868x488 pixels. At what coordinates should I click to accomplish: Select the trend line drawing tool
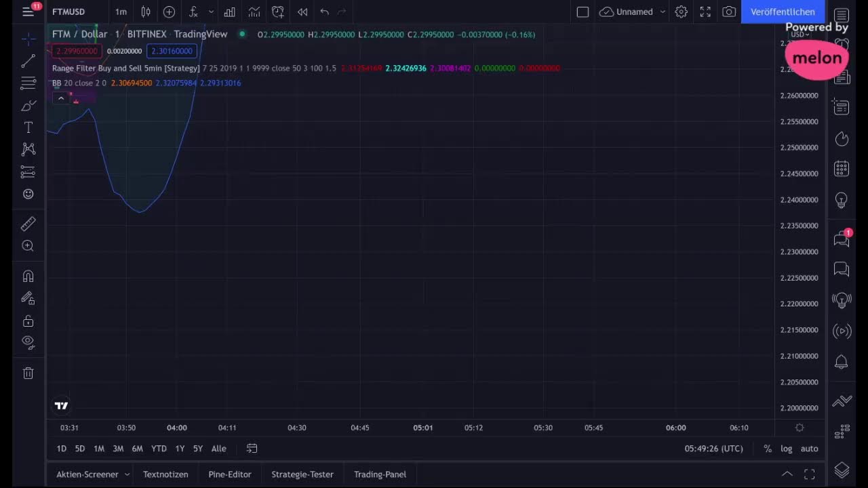(x=28, y=62)
